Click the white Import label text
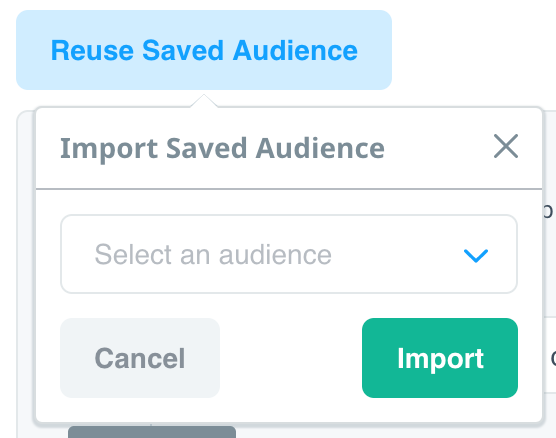 coord(440,359)
